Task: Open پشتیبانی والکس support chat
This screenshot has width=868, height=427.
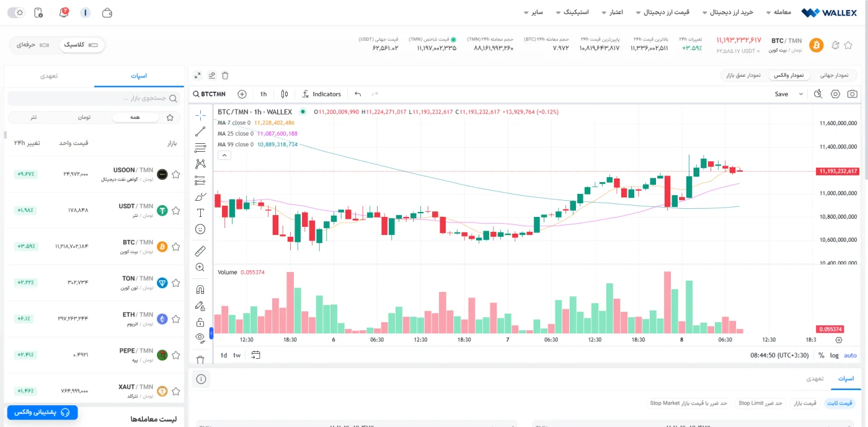Action: tap(42, 413)
